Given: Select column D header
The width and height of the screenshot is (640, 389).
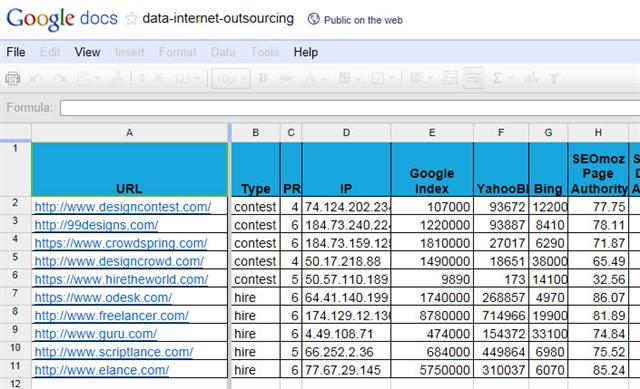Looking at the screenshot, I should [346, 133].
